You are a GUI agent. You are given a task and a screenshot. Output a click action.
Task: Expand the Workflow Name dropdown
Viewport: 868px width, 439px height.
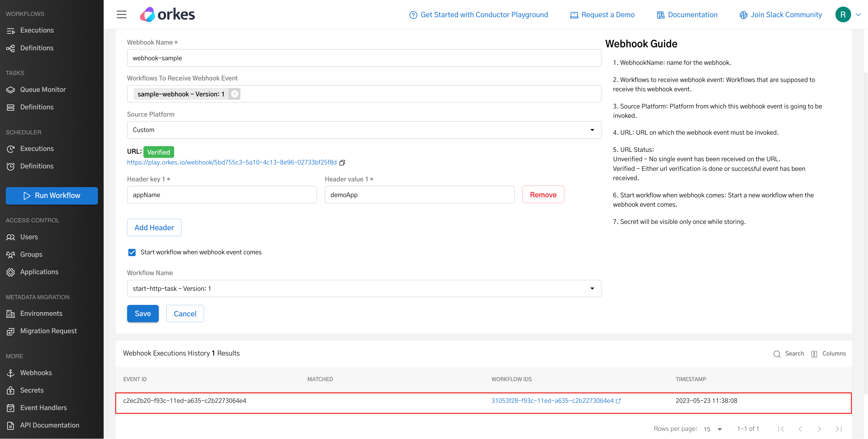click(592, 288)
